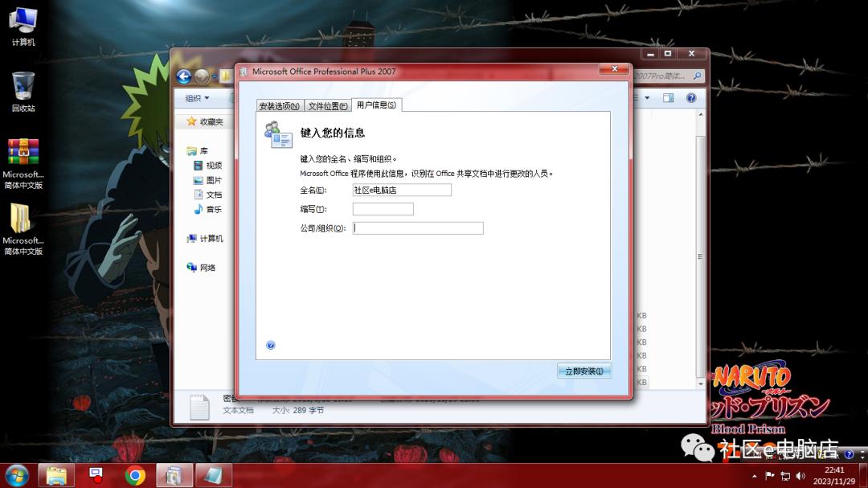
Task: Select 库 in the navigation pane
Action: [x=198, y=150]
